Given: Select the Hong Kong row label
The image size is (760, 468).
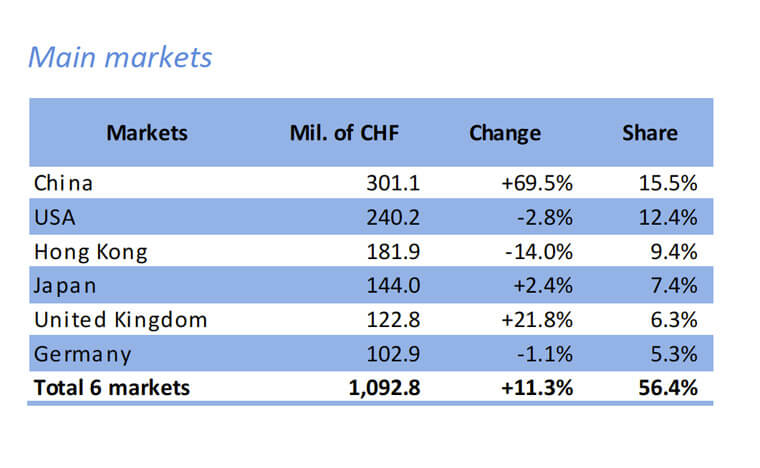Looking at the screenshot, I should coord(90,252).
